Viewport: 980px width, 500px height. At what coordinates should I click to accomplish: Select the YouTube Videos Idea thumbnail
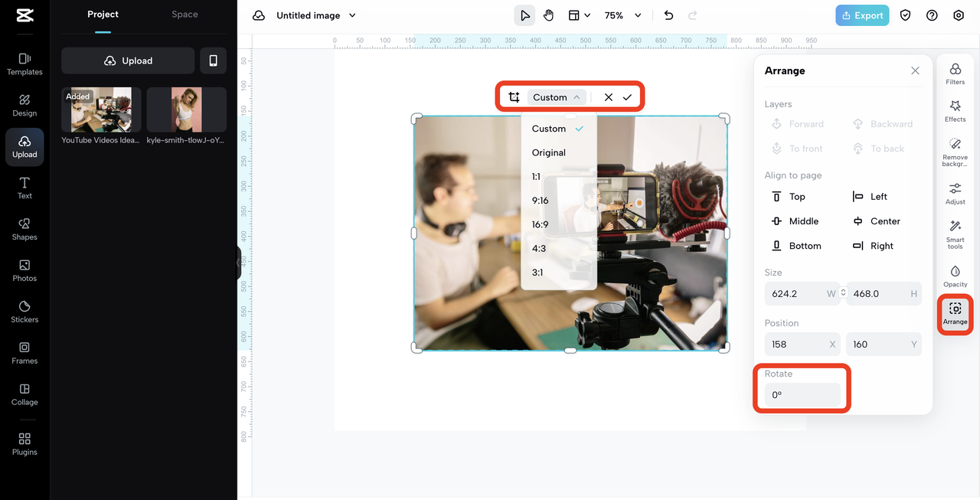[x=101, y=109]
